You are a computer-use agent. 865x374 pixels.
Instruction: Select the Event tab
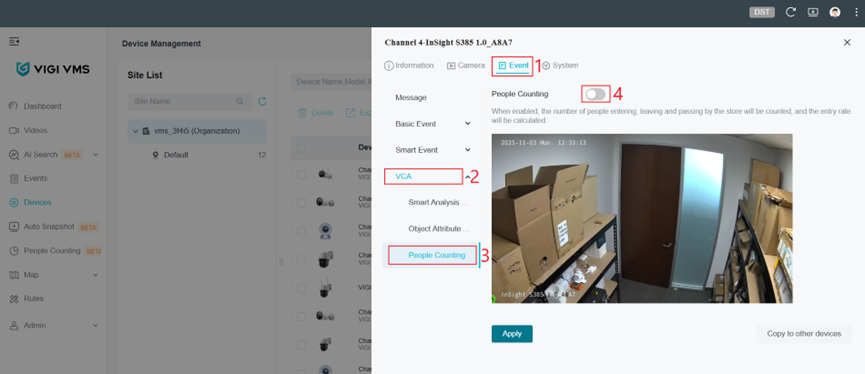point(513,65)
